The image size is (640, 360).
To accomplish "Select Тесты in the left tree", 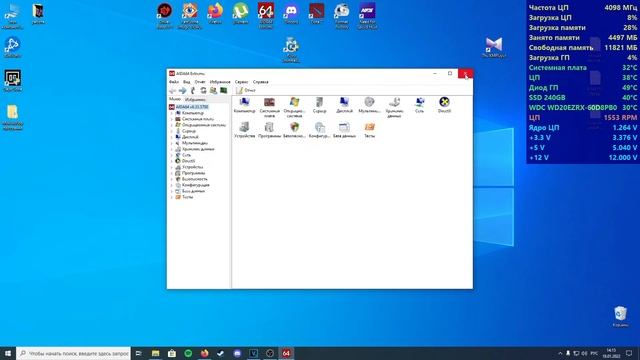I will pyautogui.click(x=187, y=197).
